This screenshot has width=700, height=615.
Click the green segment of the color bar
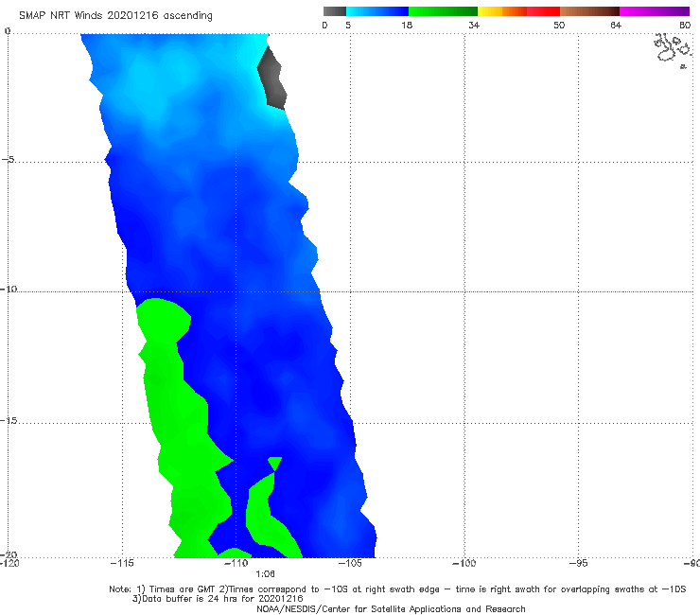pyautogui.click(x=443, y=11)
